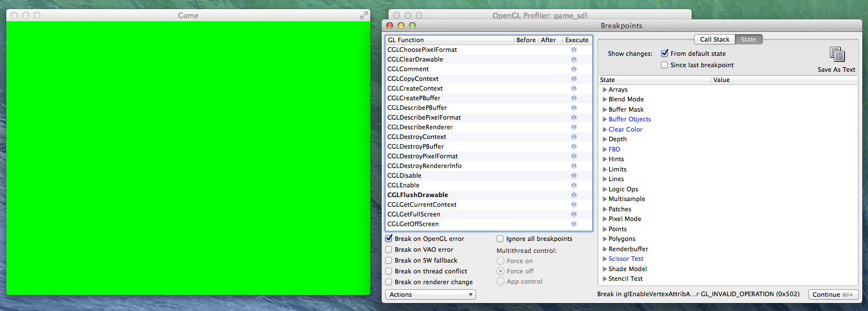Image resolution: width=868 pixels, height=311 pixels.
Task: Click the GL_INVALID_OPERATION break status text
Action: (x=698, y=294)
